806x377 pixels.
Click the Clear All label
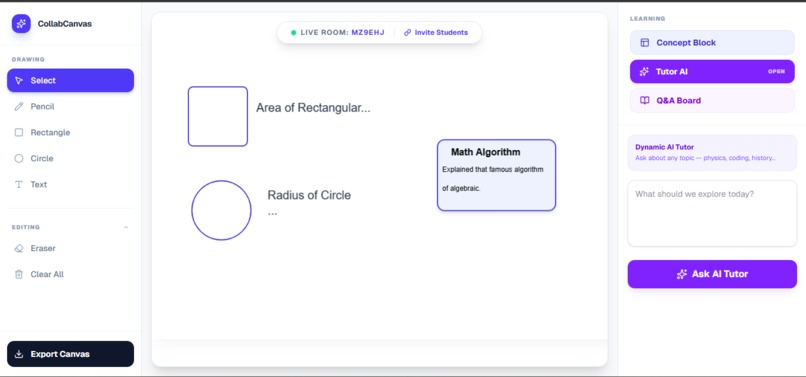click(x=47, y=275)
